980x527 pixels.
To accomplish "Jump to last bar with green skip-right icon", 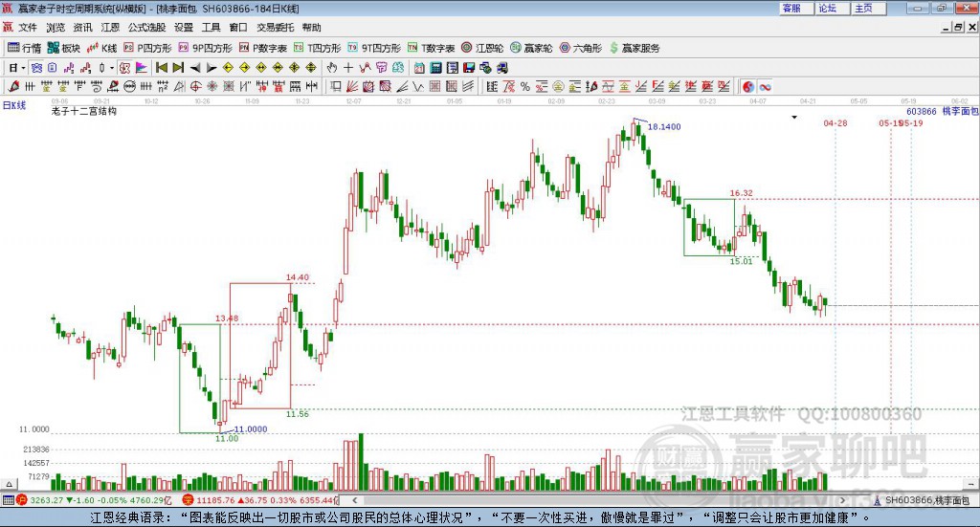I will point(178,68).
